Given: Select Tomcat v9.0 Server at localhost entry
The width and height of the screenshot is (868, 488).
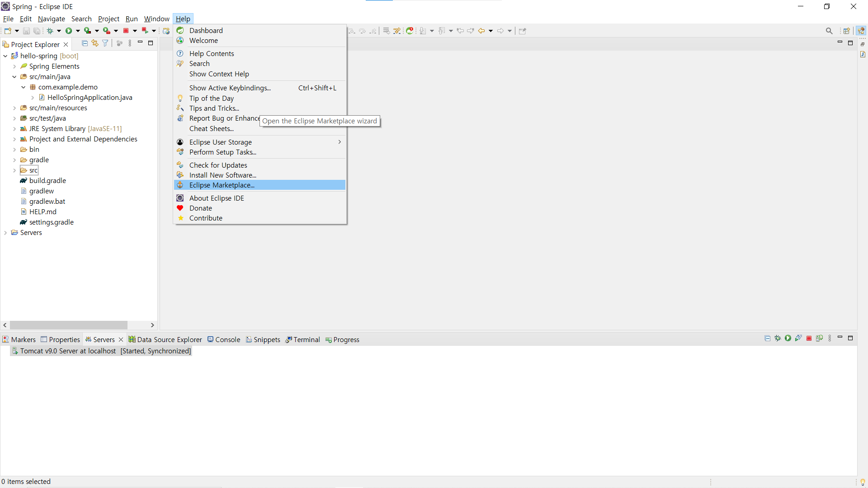Looking at the screenshot, I should [x=68, y=351].
